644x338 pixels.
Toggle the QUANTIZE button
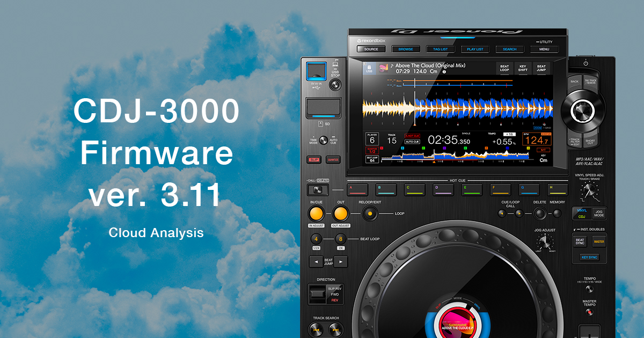click(x=333, y=159)
